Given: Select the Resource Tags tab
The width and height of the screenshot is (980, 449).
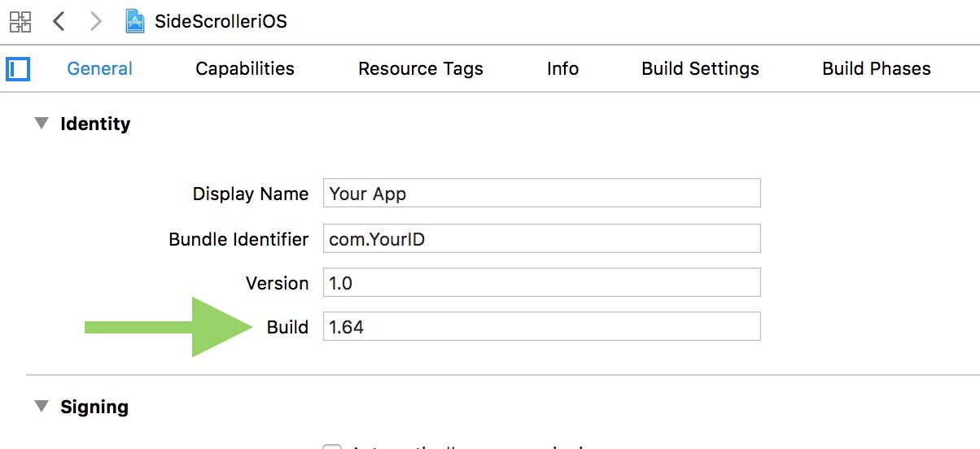Looking at the screenshot, I should tap(421, 69).
